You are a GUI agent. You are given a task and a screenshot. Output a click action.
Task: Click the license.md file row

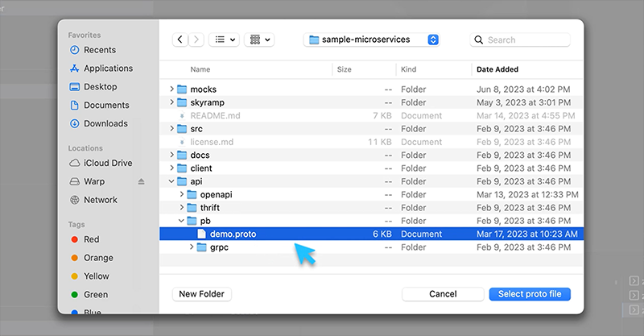pos(371,142)
